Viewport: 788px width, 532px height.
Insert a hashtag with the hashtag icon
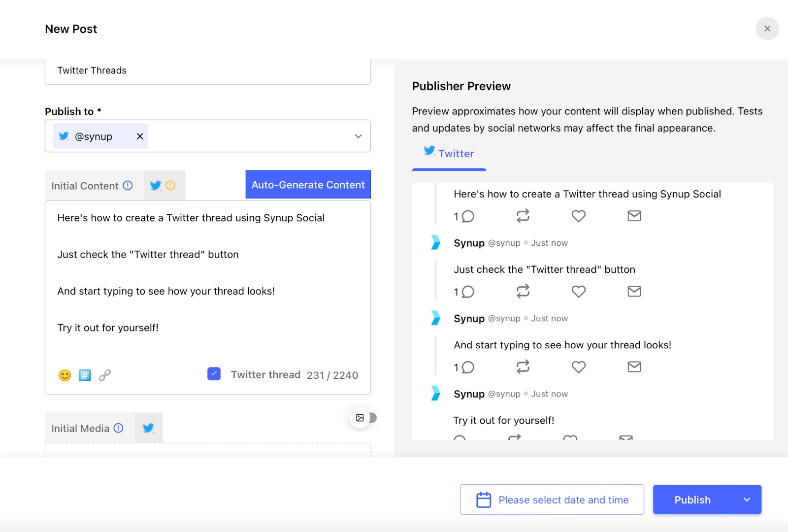coord(85,375)
